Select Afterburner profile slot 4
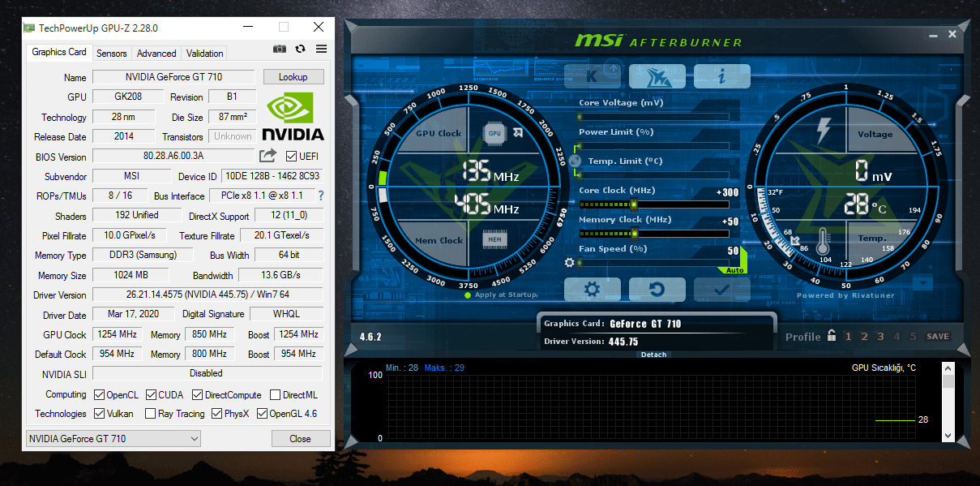 tap(897, 337)
